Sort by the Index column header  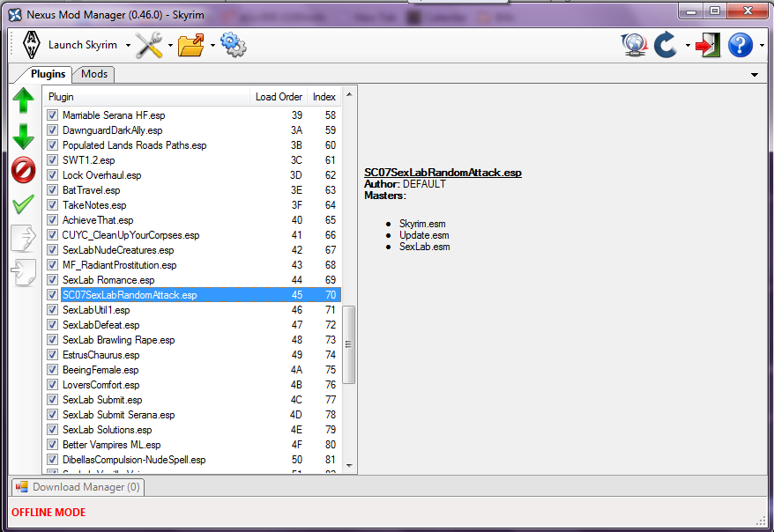tap(324, 97)
